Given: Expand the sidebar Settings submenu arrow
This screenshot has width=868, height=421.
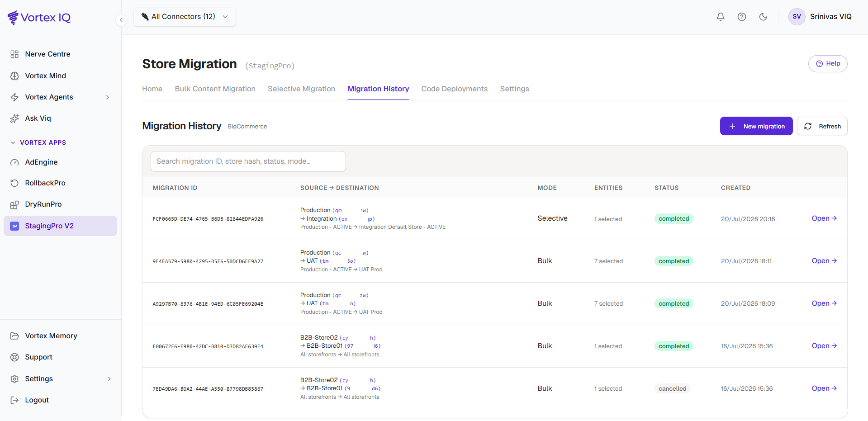Looking at the screenshot, I should (109, 379).
